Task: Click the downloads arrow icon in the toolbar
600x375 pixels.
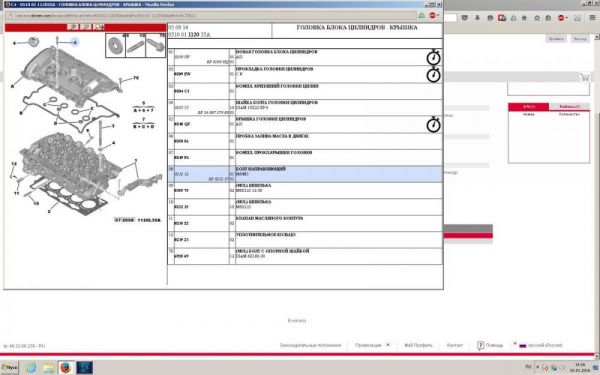Action: tap(478, 18)
